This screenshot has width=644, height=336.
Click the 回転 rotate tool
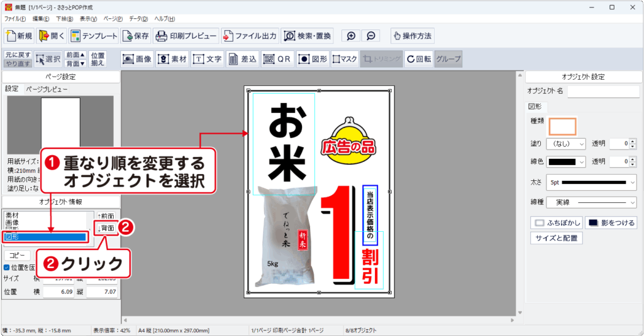[418, 59]
